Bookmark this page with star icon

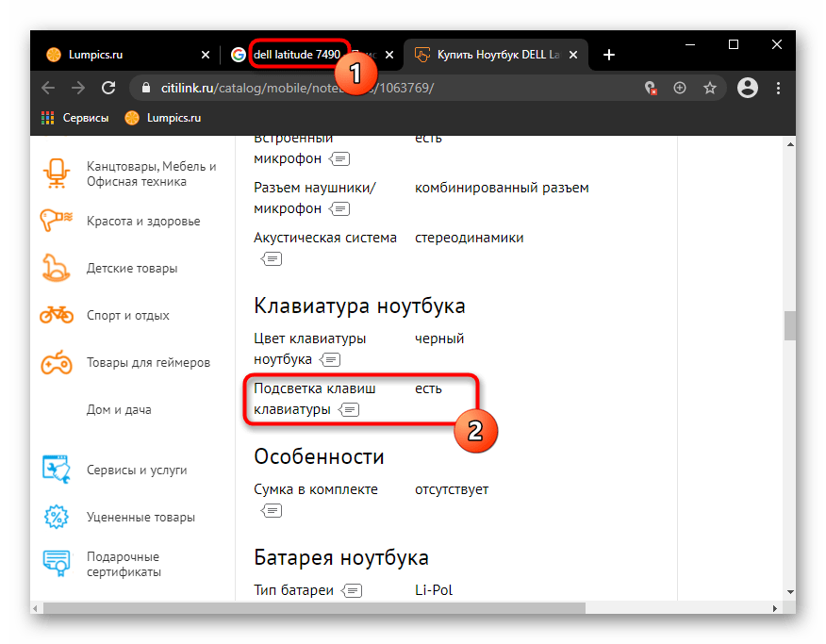(710, 88)
